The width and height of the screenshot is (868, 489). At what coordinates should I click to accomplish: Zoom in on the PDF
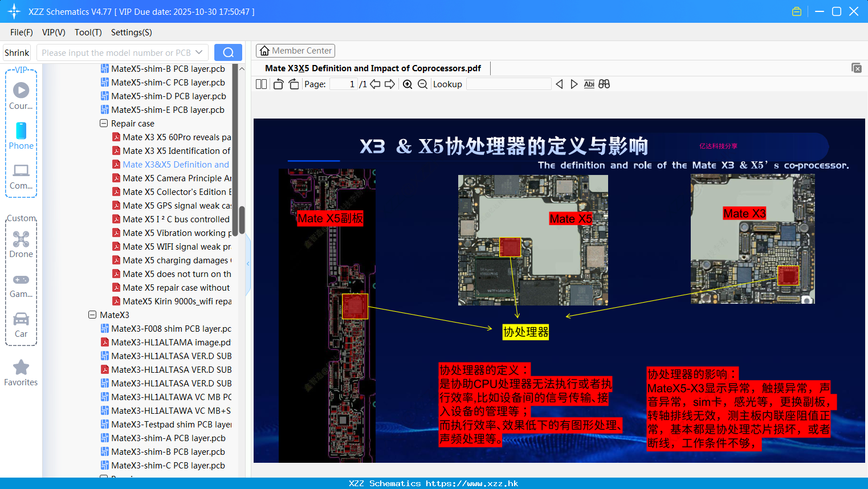click(407, 84)
